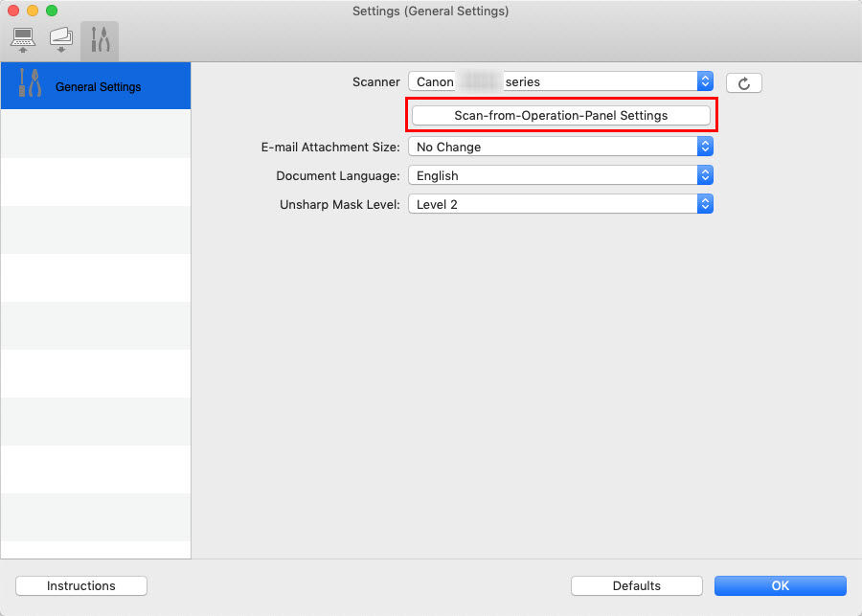Click the E-mail Attachment Size label
Image resolution: width=862 pixels, height=616 pixels.
point(330,147)
